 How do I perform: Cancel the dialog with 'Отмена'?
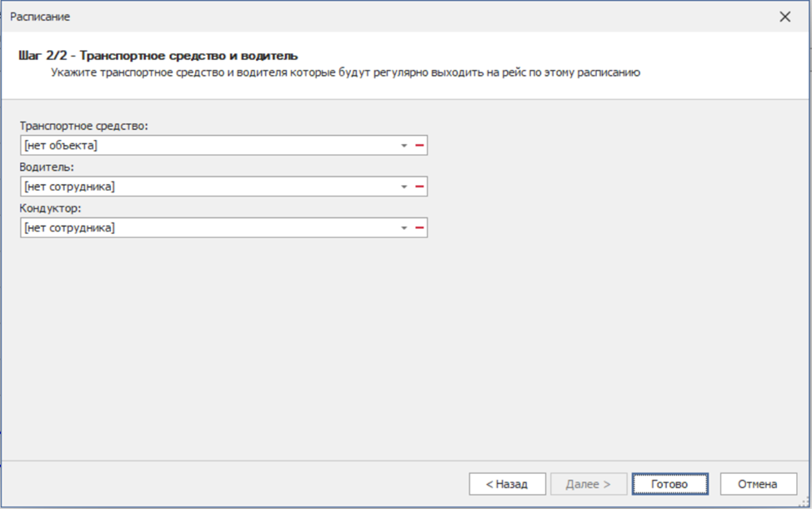[x=758, y=484]
